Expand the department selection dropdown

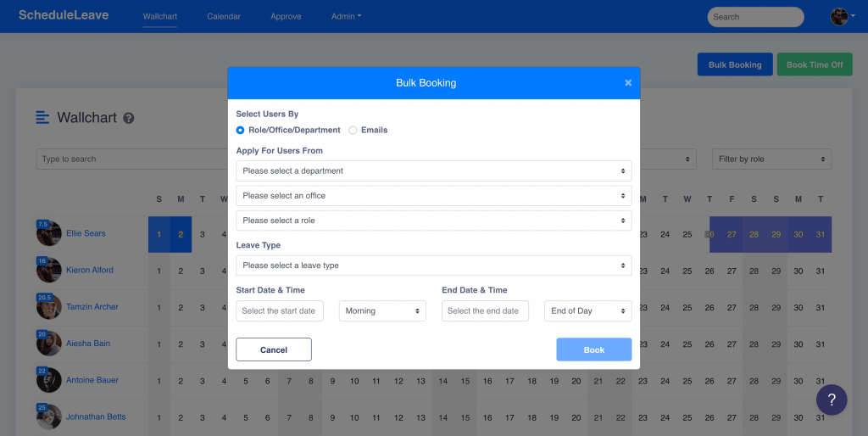pos(433,170)
